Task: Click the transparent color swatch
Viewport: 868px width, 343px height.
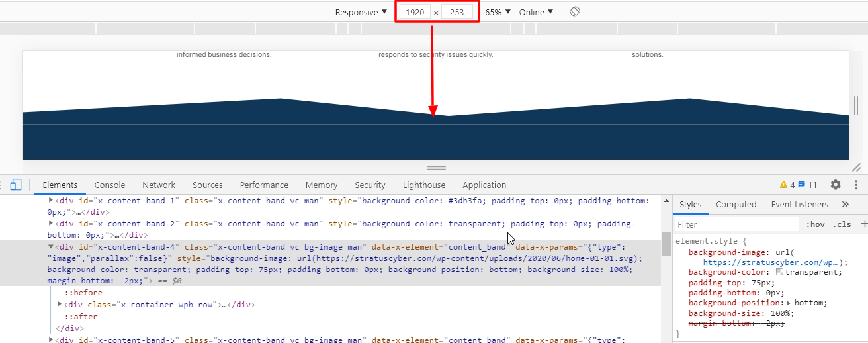Action: (x=779, y=272)
